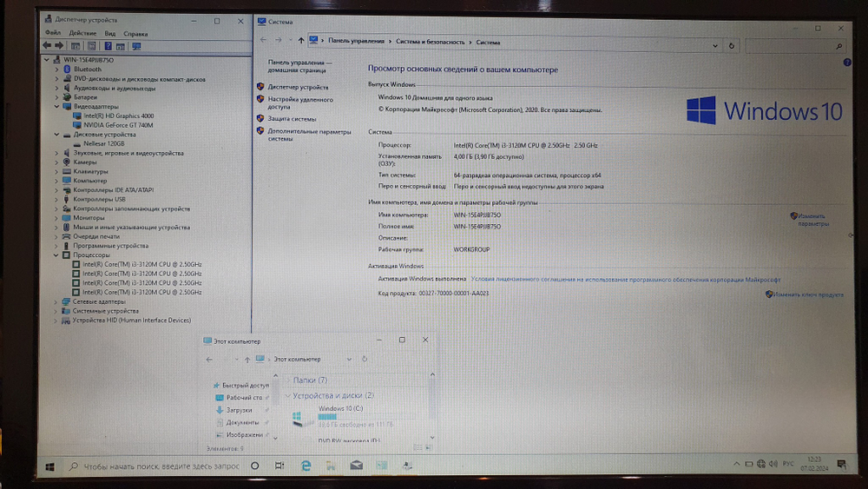868x489 pixels.
Task: Click Изменить параметры link
Action: click(x=813, y=220)
